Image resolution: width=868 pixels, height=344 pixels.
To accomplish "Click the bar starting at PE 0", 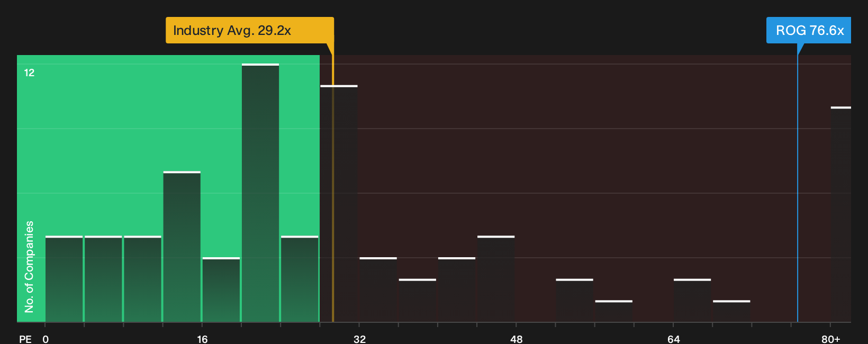I will (64, 279).
